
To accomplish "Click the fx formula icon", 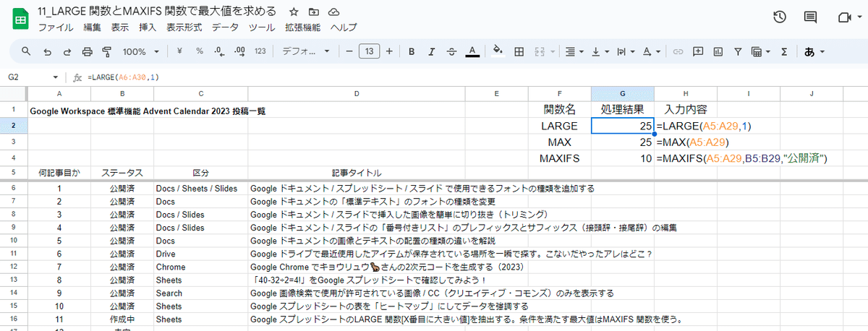I will coord(77,77).
